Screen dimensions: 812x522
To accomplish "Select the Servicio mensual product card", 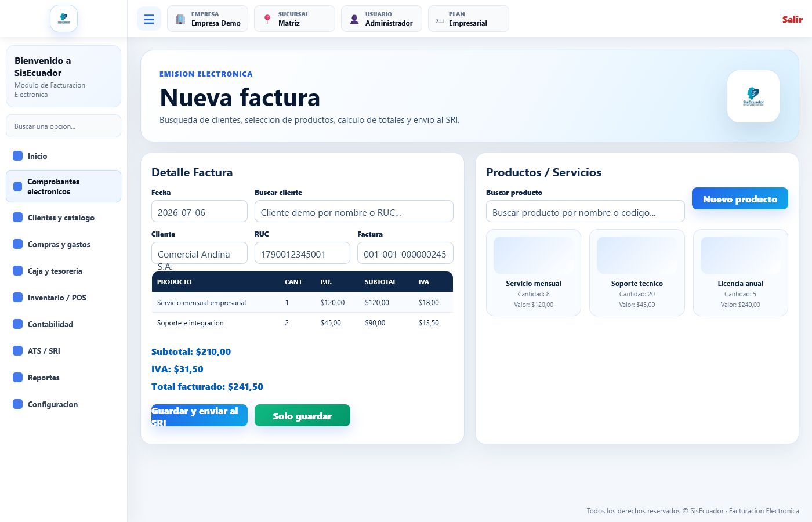I will (x=534, y=273).
